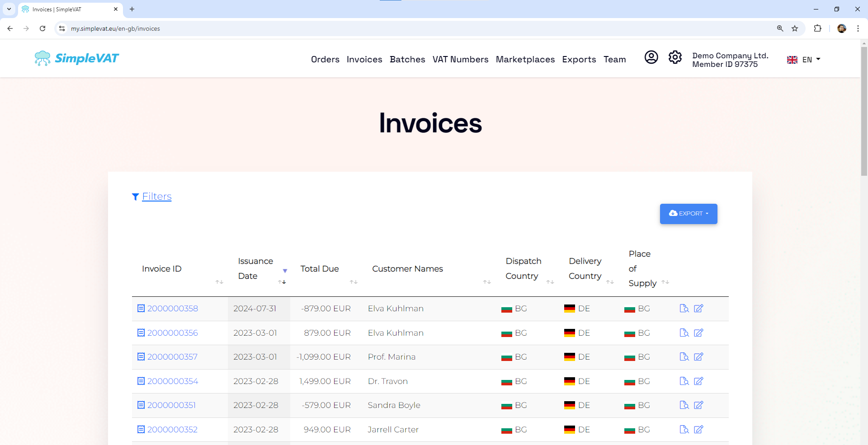This screenshot has width=868, height=445.
Task: Click issuance date 2024-07-31 cell
Action: tap(255, 309)
